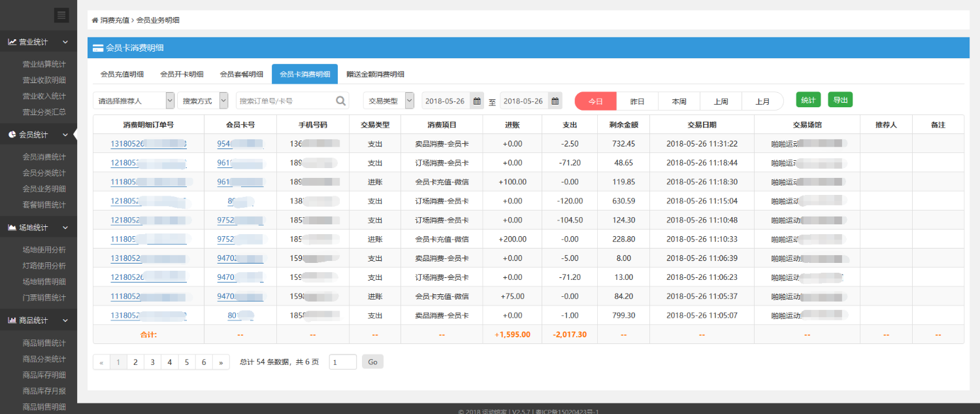Click the +1,595.00 total income cell
Image resolution: width=980 pixels, height=414 pixels.
coord(512,334)
